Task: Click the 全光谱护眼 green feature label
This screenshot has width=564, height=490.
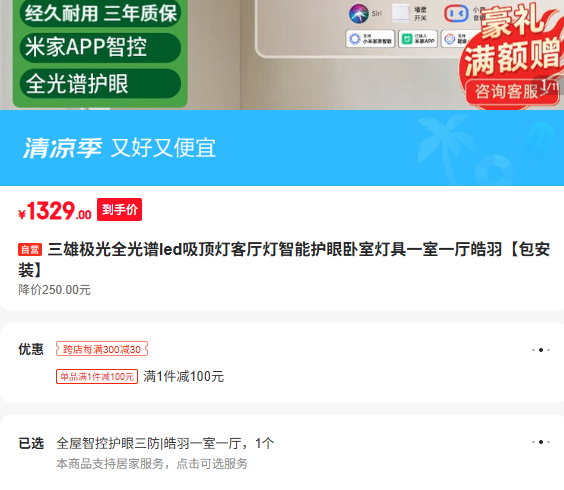Action: pos(100,84)
